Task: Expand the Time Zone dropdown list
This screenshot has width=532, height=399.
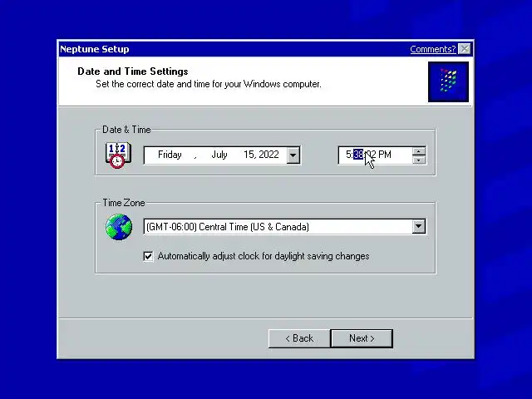Action: coord(419,226)
